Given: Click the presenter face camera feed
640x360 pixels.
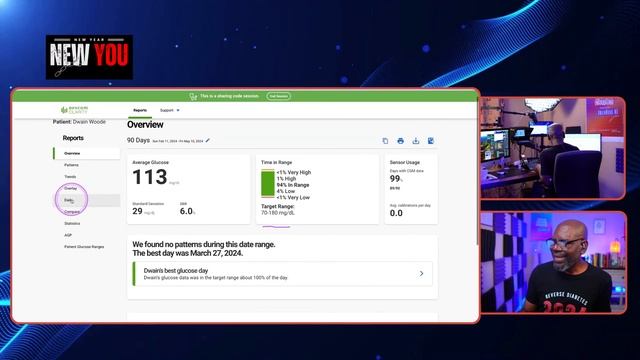Looking at the screenshot, I should coord(553,262).
